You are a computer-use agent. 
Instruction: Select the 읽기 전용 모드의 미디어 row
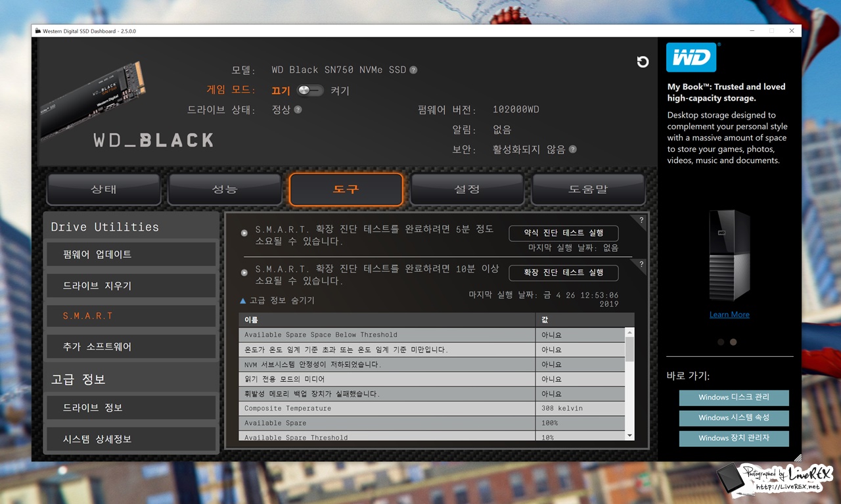[432, 379]
